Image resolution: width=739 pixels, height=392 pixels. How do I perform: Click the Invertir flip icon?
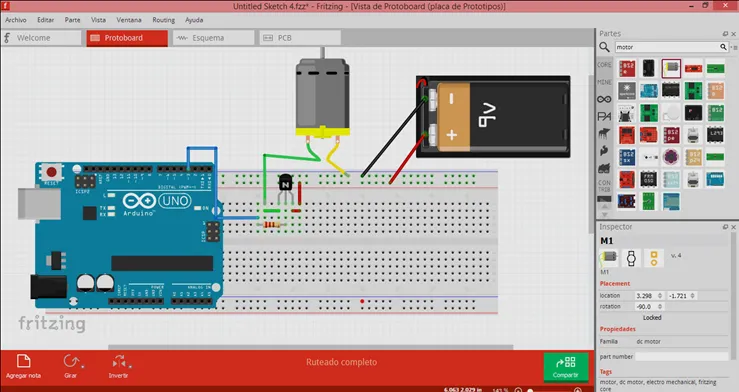point(120,362)
